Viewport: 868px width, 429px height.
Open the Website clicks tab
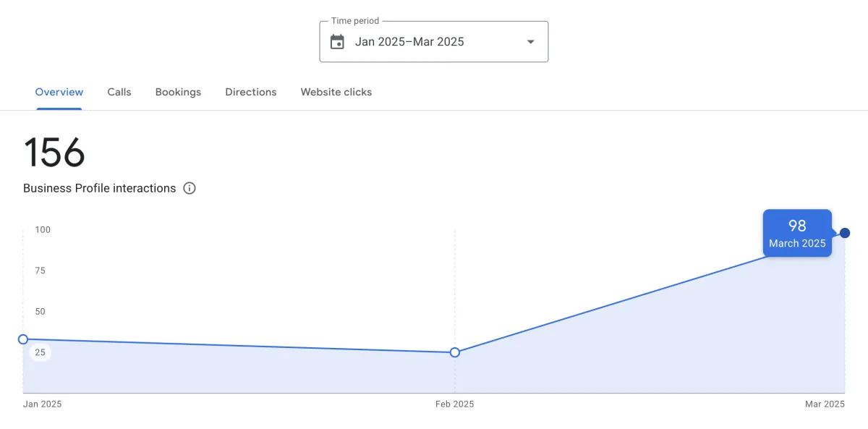(336, 92)
